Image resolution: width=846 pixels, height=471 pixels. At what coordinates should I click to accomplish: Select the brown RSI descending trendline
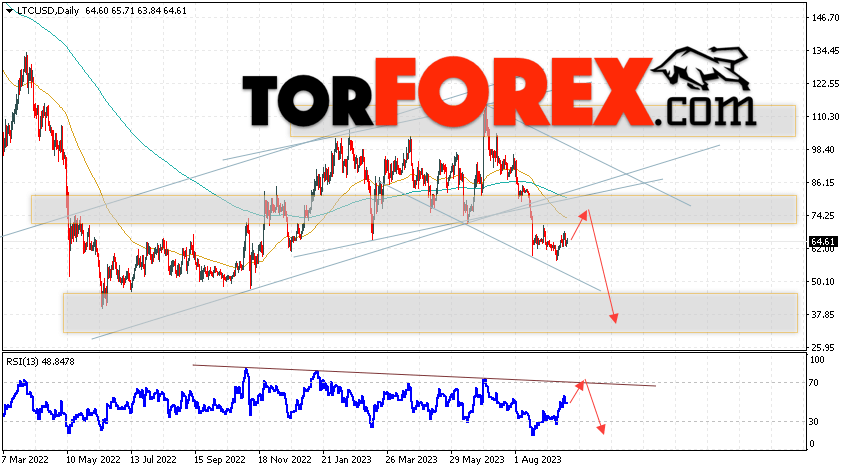pyautogui.click(x=424, y=376)
